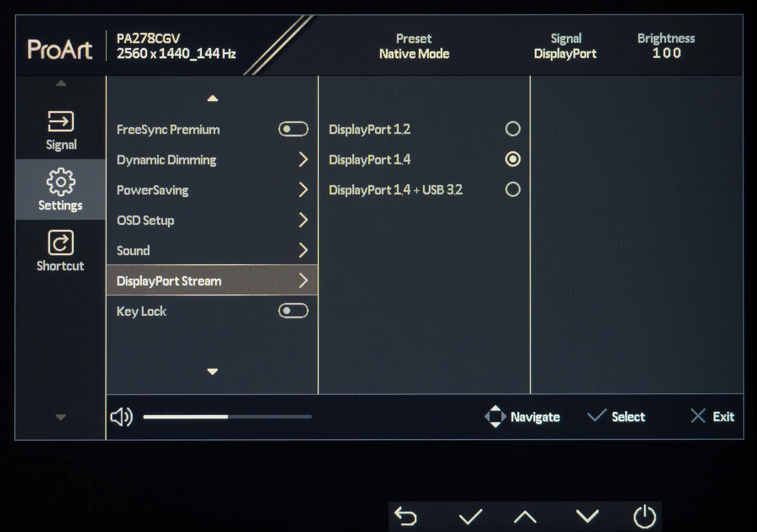Select DisplayPort 1.2 radio option
The height and width of the screenshot is (532, 757).
(513, 129)
